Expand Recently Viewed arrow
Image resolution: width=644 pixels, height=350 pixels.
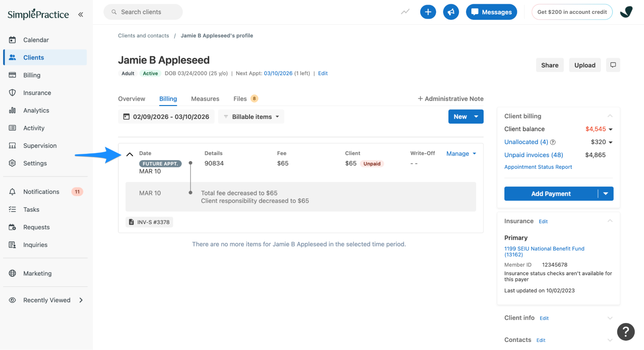pos(81,300)
